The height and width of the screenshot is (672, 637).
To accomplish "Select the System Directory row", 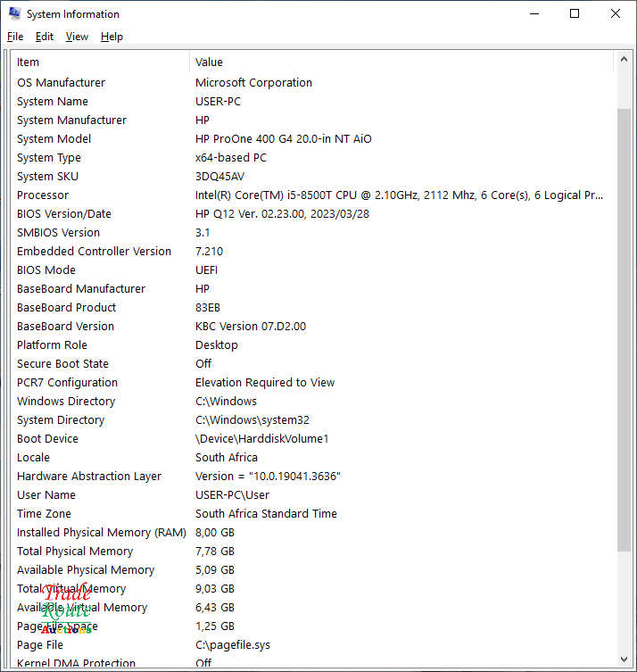I will click(312, 420).
